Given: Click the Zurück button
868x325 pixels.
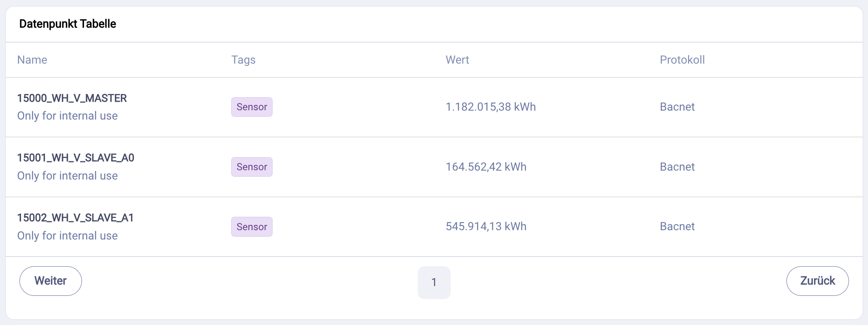Looking at the screenshot, I should pos(817,280).
